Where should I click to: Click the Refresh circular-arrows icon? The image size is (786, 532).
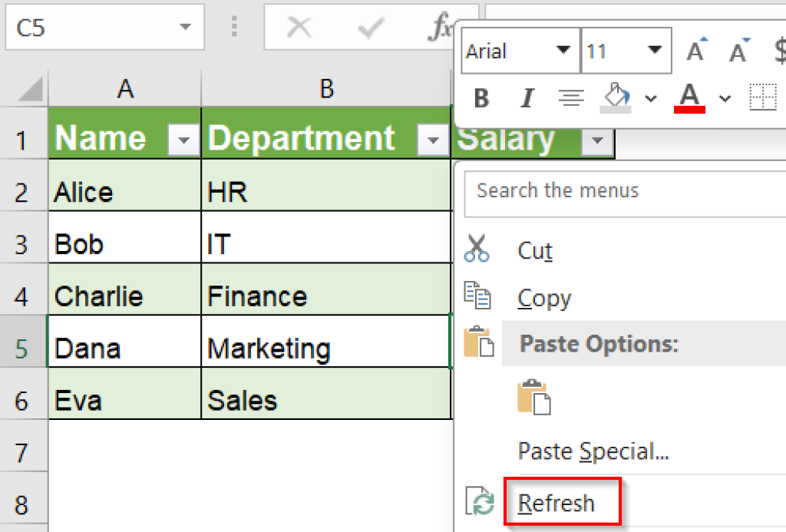point(481,503)
